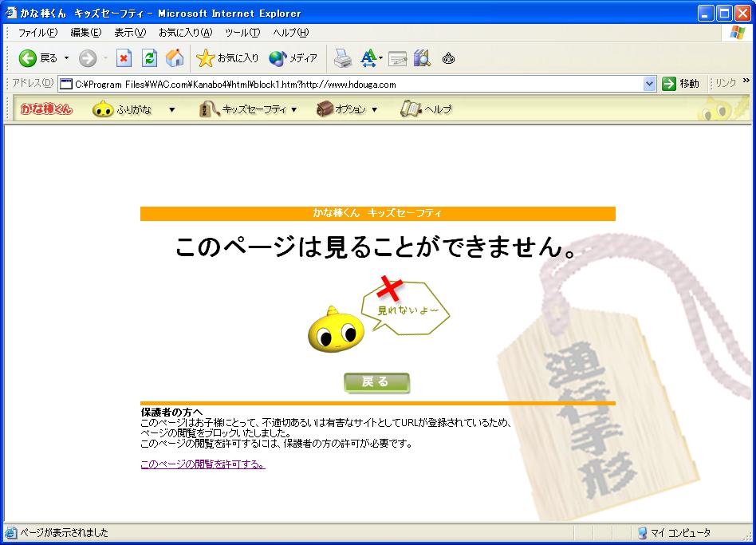
Task: Click the リンク links bar label
Action: (x=726, y=84)
